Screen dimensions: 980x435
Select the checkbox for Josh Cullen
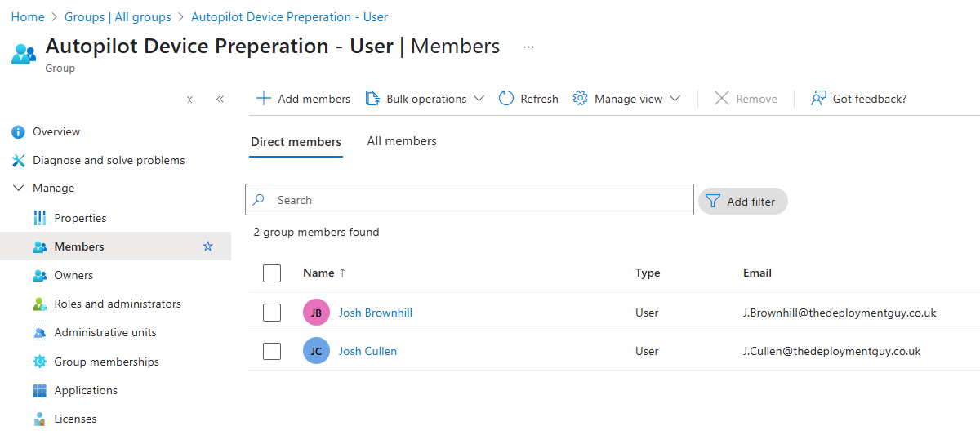[272, 351]
